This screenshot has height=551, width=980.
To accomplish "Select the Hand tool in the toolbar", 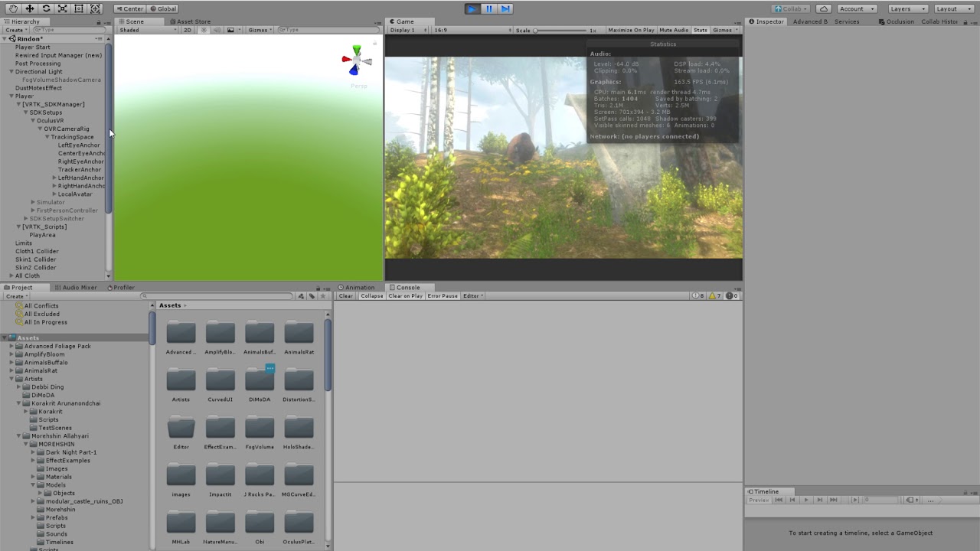I will point(14,8).
